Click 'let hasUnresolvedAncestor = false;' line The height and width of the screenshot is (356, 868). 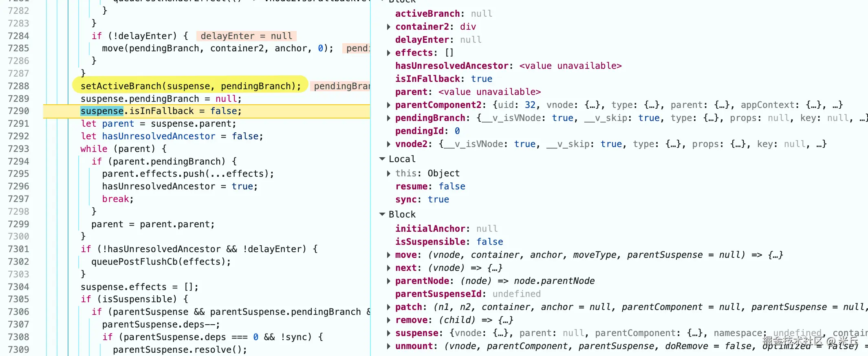[x=172, y=136]
